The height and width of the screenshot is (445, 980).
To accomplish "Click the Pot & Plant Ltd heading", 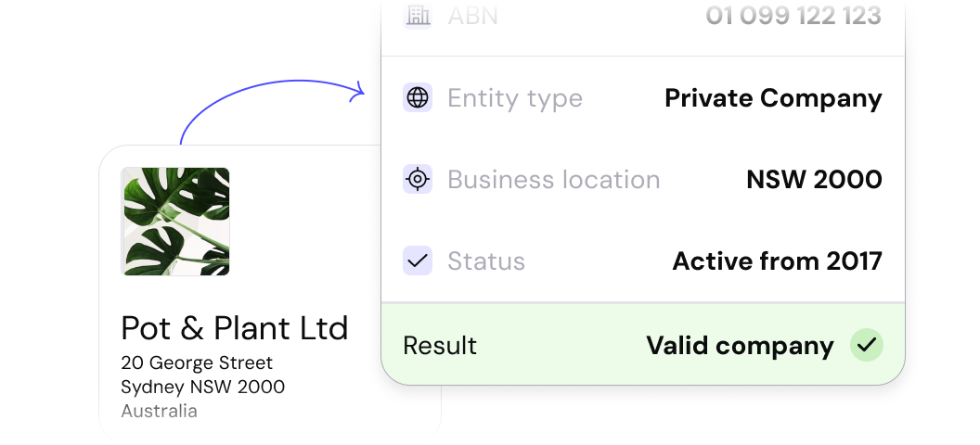I will click(x=235, y=328).
